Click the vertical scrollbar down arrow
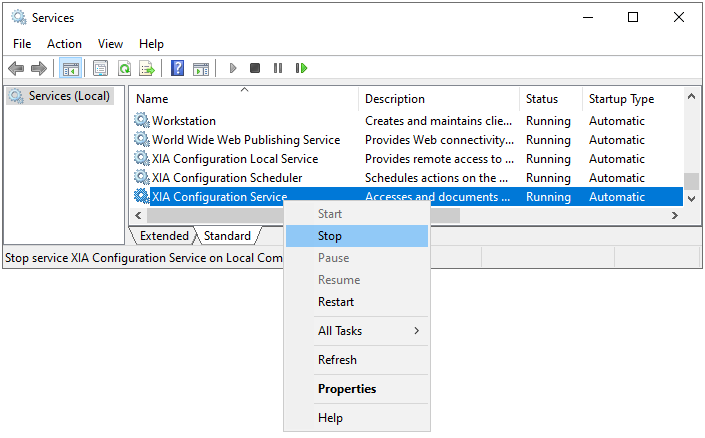705x438 pixels. click(x=691, y=199)
